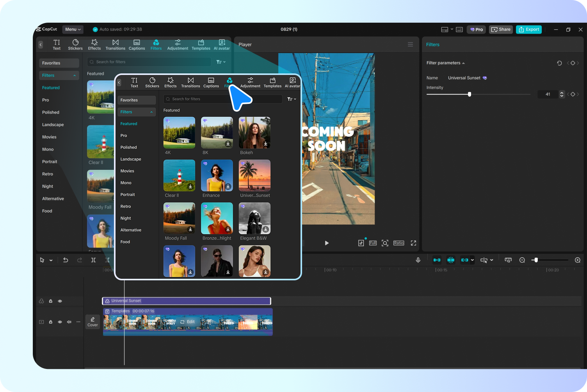The width and height of the screenshot is (587, 392).
Task: Click the Export button
Action: (529, 29)
